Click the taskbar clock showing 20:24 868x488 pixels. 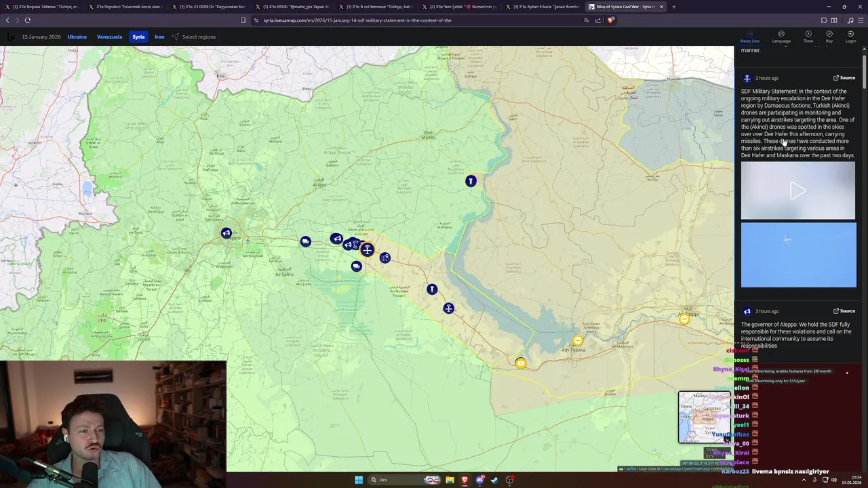(x=850, y=480)
